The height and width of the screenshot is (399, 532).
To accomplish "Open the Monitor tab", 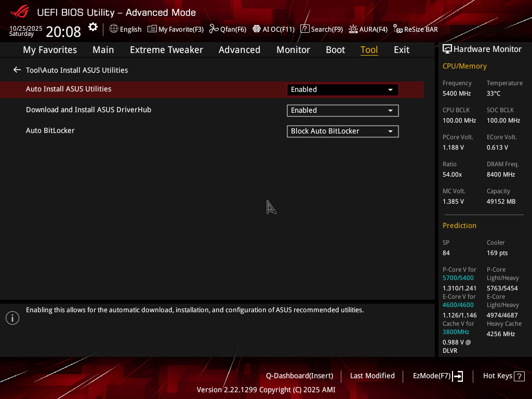I will (293, 50).
